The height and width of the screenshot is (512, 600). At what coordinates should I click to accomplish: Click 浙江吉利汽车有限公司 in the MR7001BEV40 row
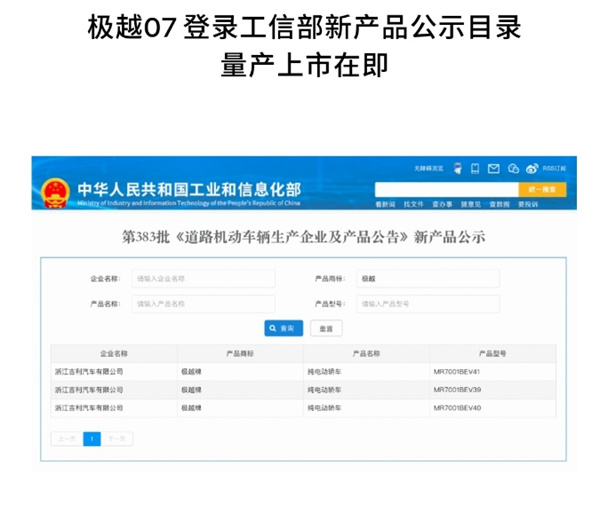point(89,408)
